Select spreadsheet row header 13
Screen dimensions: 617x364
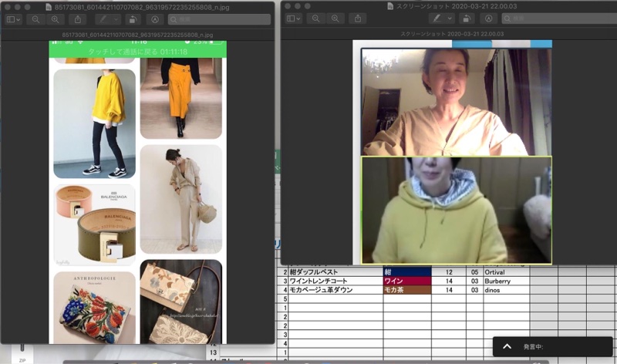click(213, 352)
